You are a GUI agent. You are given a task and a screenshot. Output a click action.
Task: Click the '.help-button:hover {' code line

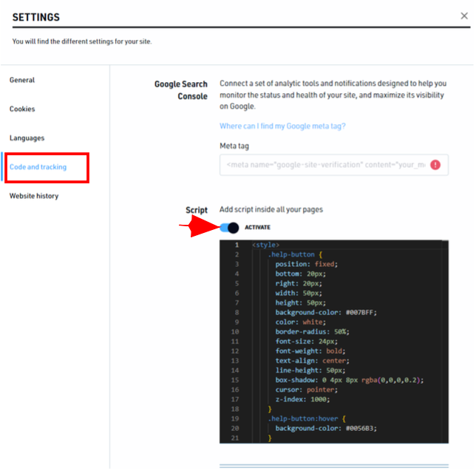(x=307, y=419)
